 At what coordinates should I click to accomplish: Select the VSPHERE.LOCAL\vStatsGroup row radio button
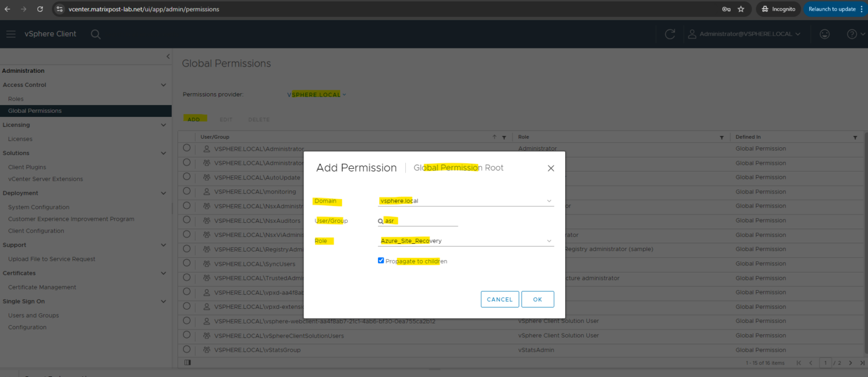pyautogui.click(x=186, y=349)
